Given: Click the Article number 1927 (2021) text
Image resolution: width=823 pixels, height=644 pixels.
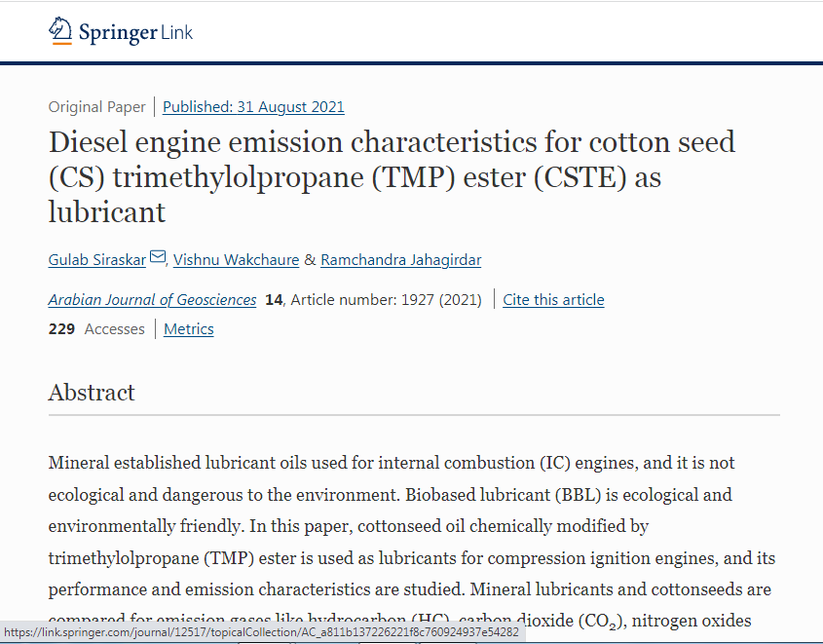Looking at the screenshot, I should point(386,300).
